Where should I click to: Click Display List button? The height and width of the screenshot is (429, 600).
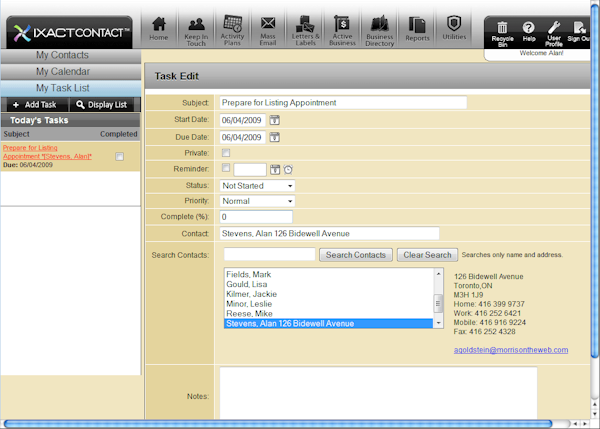[x=102, y=105]
